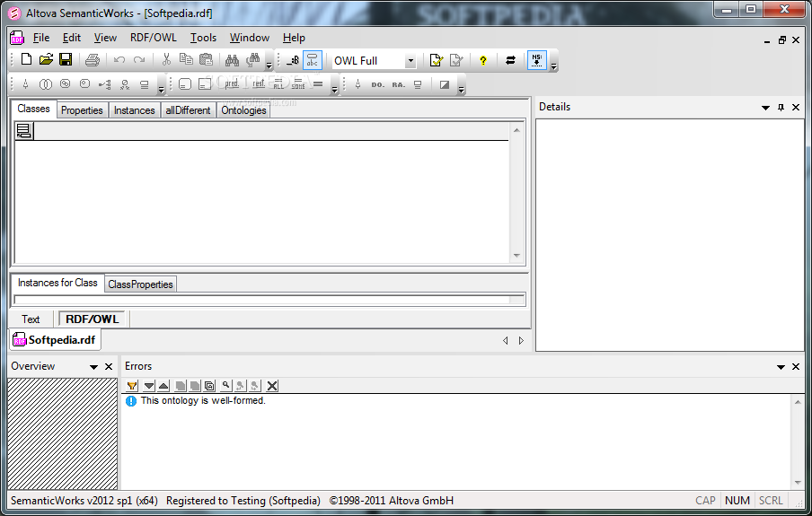Click the yellow question mark help icon
Image resolution: width=812 pixels, height=516 pixels.
click(x=483, y=60)
